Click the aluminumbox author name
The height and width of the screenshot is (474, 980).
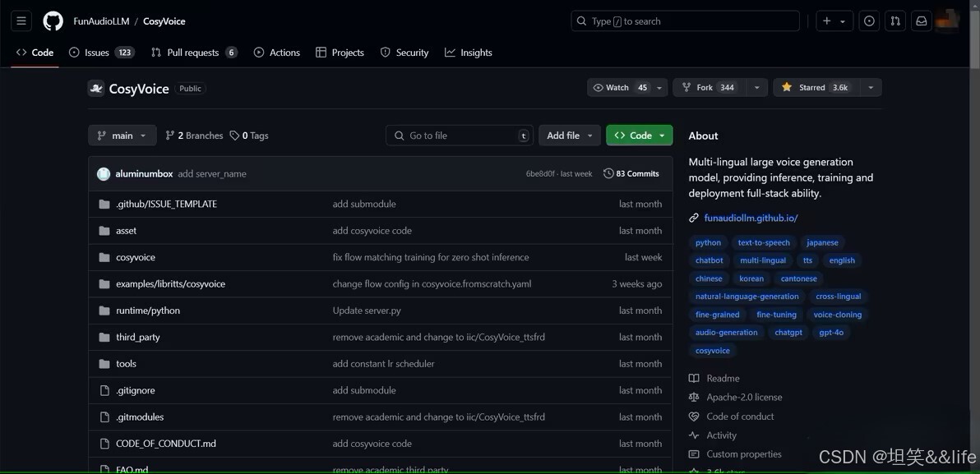tap(144, 173)
